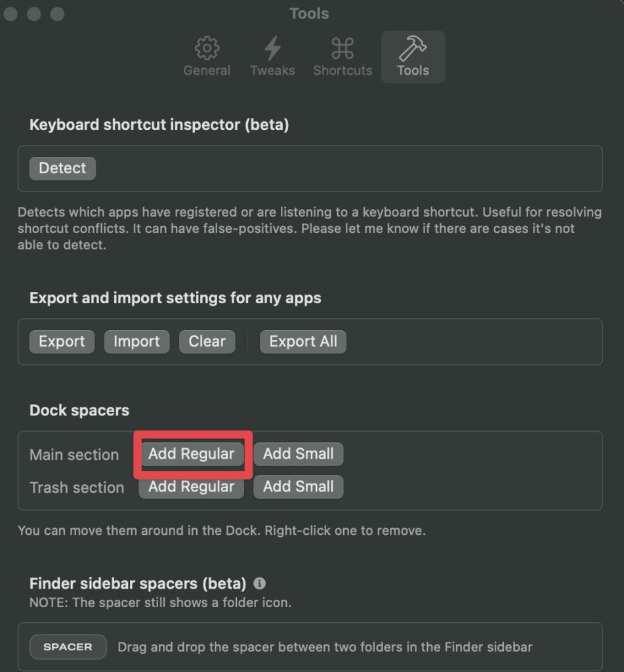Click the SPACER draggable pill
The width and height of the screenshot is (624, 672).
pos(68,646)
